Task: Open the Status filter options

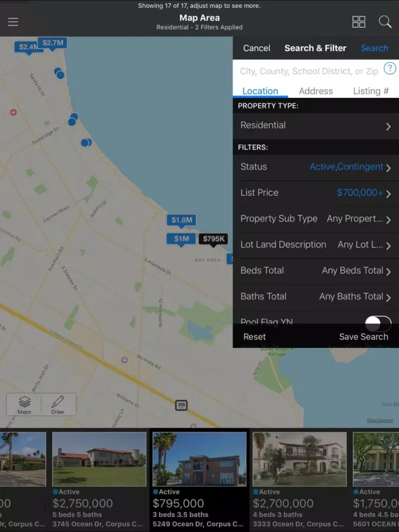Action: (315, 167)
